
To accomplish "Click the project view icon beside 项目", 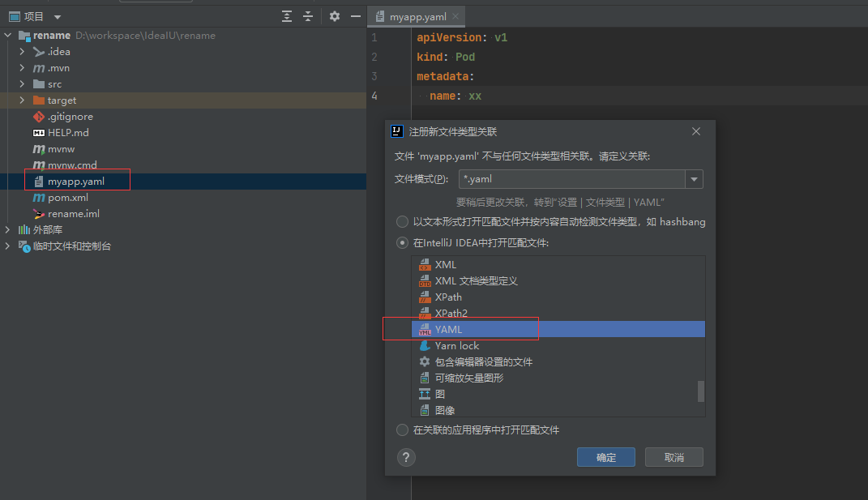I will point(15,16).
